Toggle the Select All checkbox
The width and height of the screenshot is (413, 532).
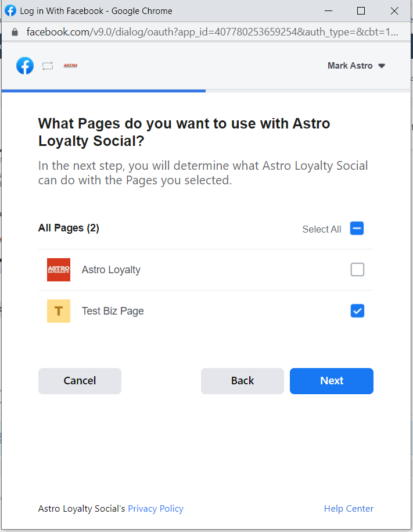tap(357, 228)
